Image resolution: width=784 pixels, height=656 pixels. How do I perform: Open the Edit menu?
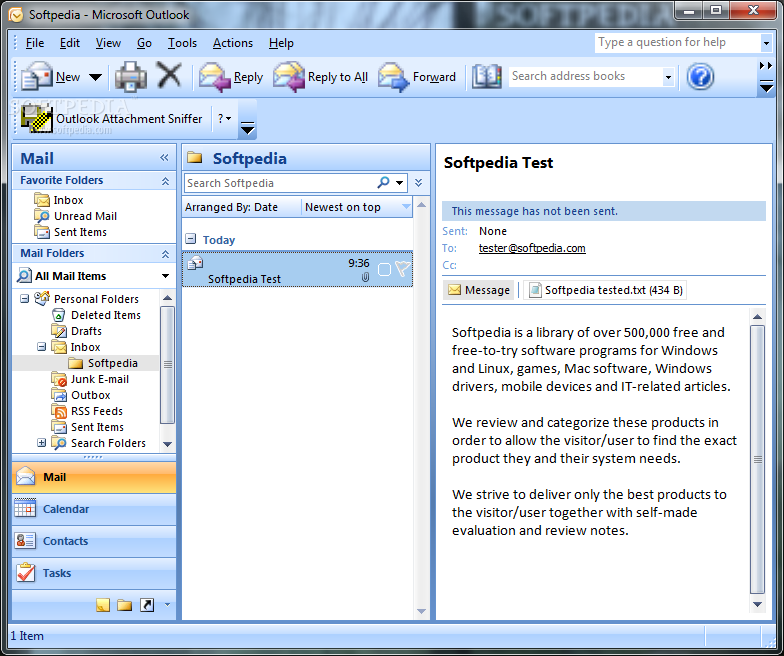coord(70,43)
